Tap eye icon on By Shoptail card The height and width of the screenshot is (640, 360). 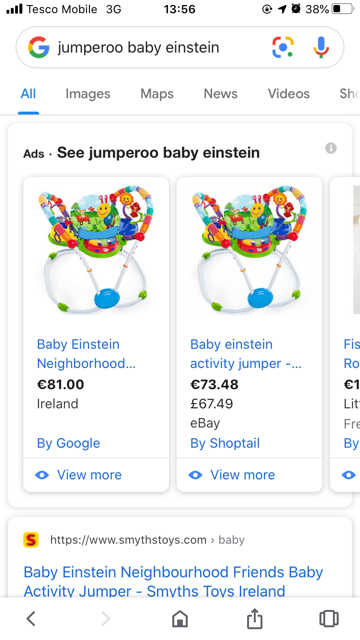point(196,475)
